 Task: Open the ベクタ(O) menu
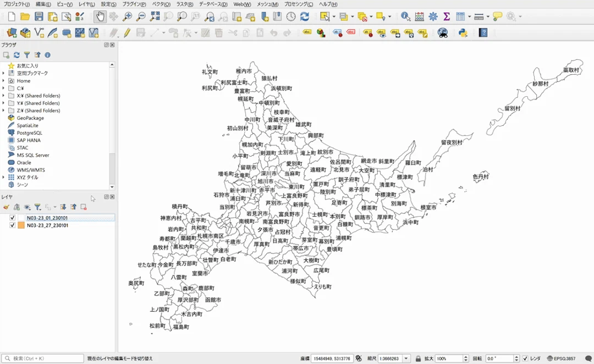161,4
